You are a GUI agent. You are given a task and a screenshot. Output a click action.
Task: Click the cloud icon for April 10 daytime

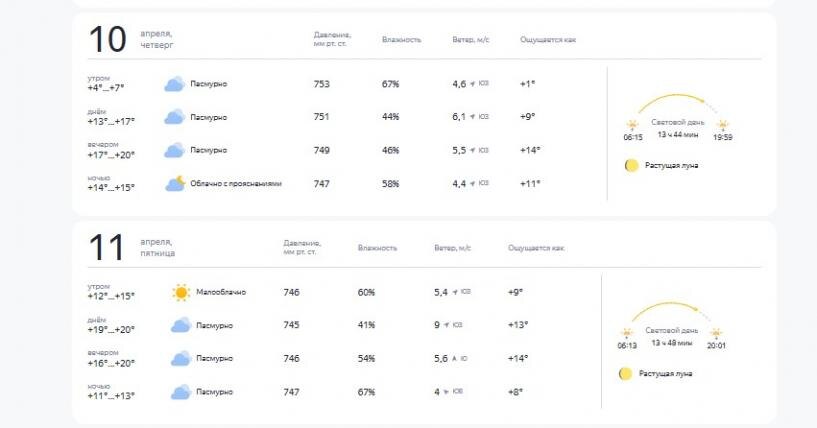click(173, 117)
